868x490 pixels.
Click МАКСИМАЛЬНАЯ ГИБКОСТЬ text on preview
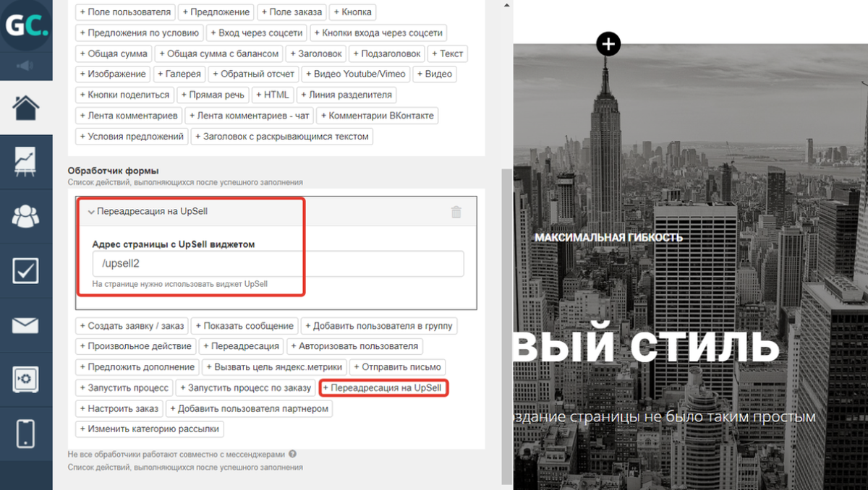point(608,237)
